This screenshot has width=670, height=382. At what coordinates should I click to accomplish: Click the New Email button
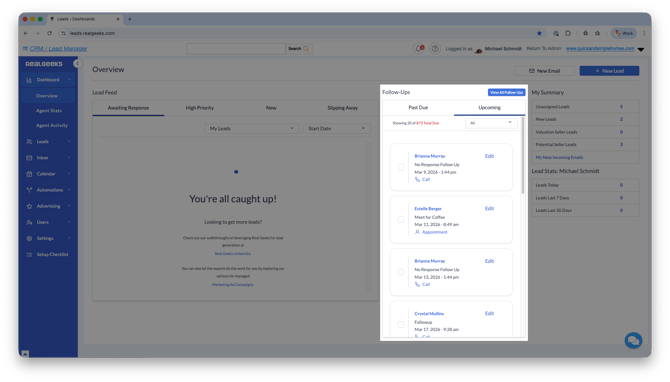pos(544,71)
